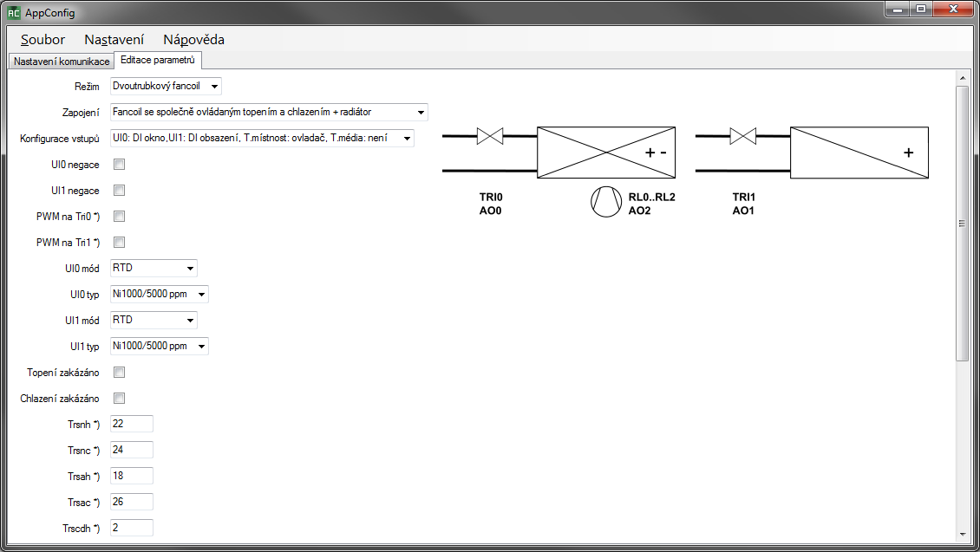Click the vertical scrollbar thumb
Screen dimensions: 980x552
(962, 223)
